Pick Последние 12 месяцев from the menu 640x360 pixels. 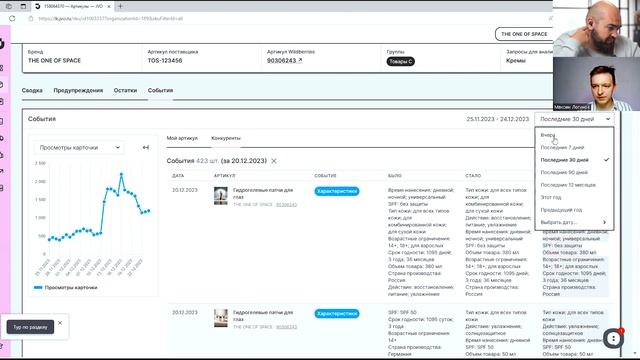coord(574,185)
